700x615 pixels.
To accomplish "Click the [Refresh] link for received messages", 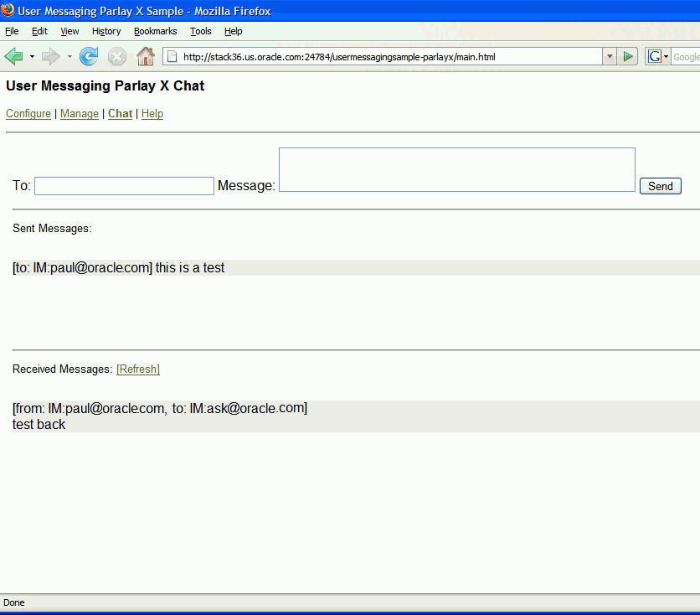I will tap(138, 370).
